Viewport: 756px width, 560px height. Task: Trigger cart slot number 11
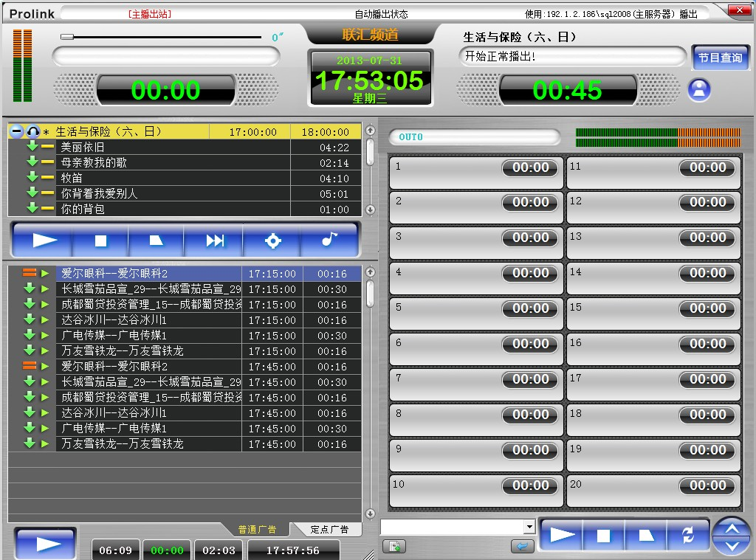click(x=653, y=173)
